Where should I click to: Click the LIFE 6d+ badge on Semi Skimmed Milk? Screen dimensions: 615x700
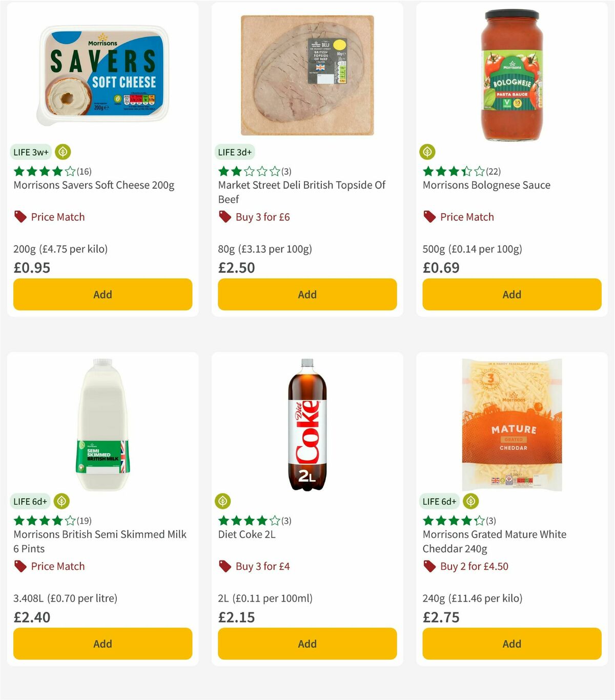(x=31, y=501)
